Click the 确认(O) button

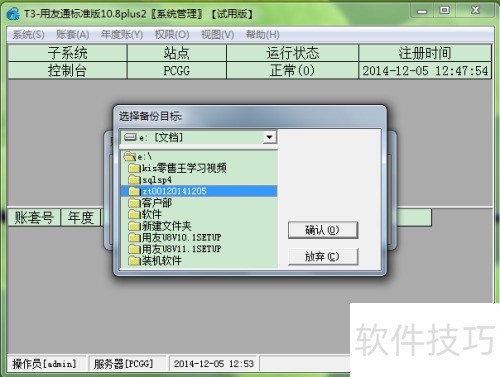pyautogui.click(x=323, y=230)
